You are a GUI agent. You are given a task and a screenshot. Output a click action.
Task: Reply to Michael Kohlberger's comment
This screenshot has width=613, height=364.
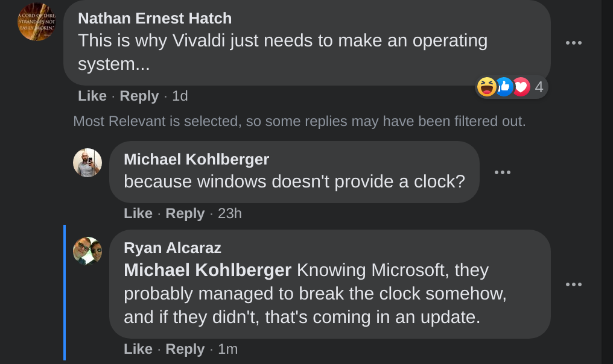(x=185, y=213)
